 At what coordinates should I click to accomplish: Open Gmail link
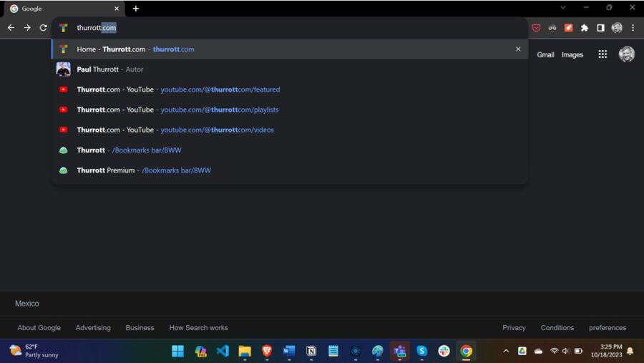click(545, 54)
